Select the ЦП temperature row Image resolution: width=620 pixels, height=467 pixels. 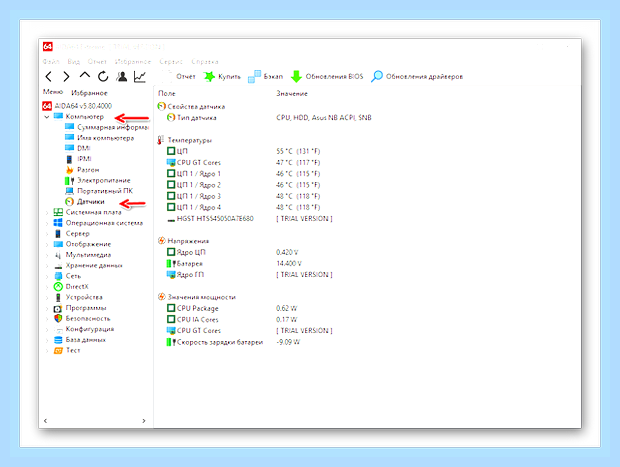[x=243, y=151]
